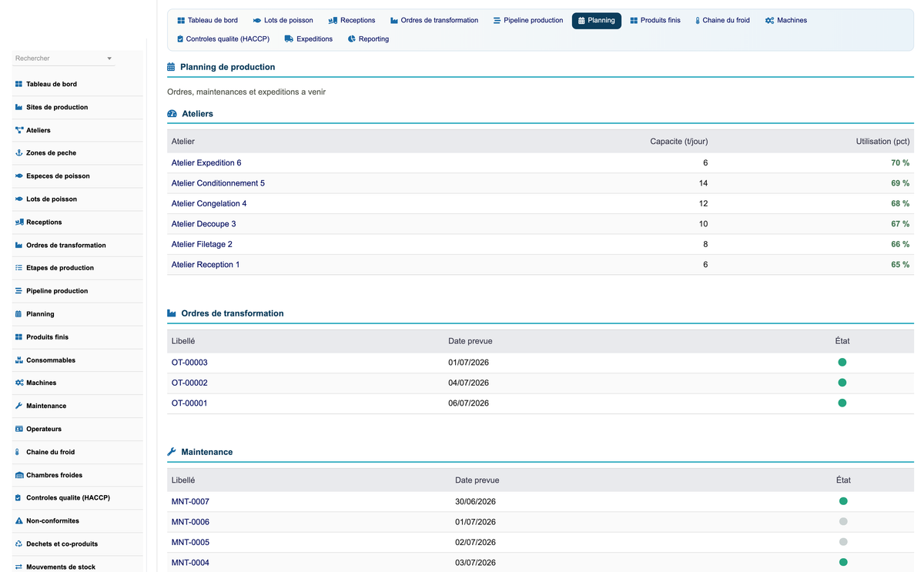Click Chambres froides warehouse icon

pos(19,475)
